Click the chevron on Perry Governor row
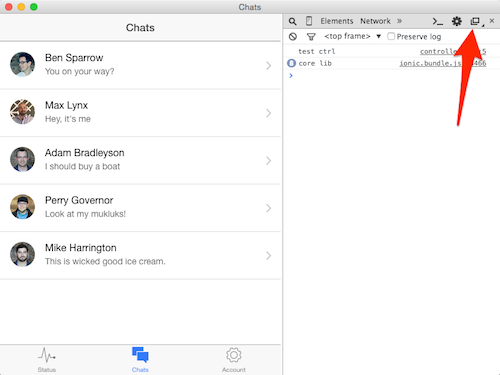 pos(268,208)
